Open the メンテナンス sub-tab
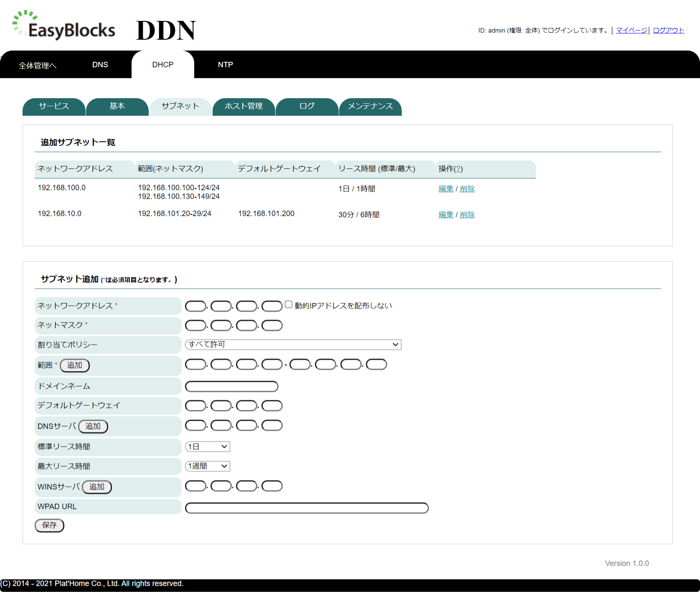This screenshot has width=700, height=592. 370,107
